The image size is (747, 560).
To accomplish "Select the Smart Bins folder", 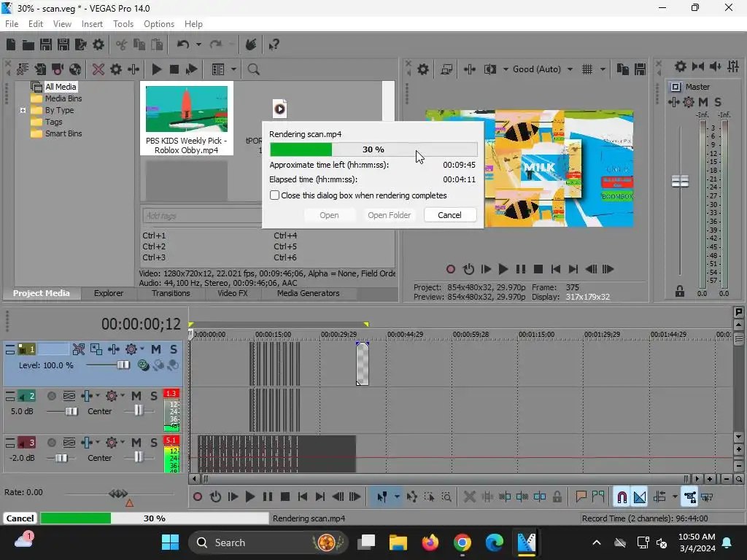I will point(63,134).
